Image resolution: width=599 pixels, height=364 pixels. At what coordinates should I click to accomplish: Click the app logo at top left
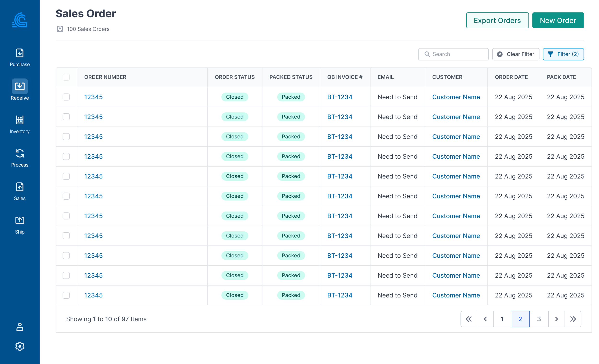pyautogui.click(x=20, y=20)
